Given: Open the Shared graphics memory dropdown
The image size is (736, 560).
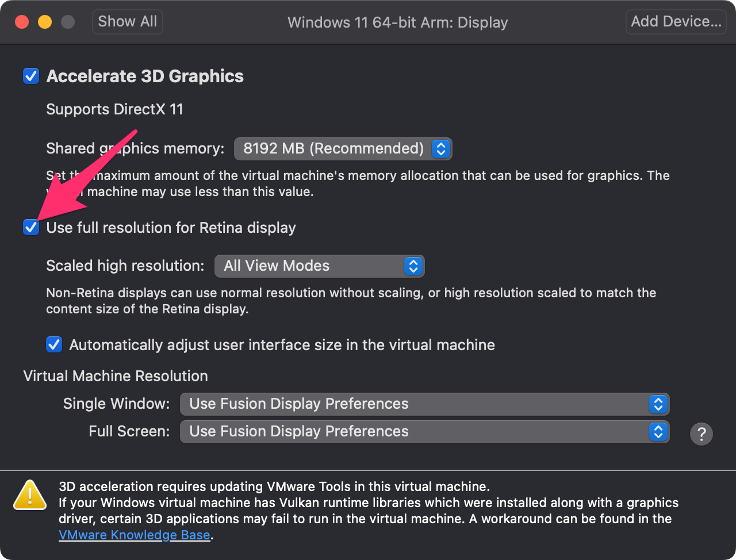Looking at the screenshot, I should pos(343,149).
